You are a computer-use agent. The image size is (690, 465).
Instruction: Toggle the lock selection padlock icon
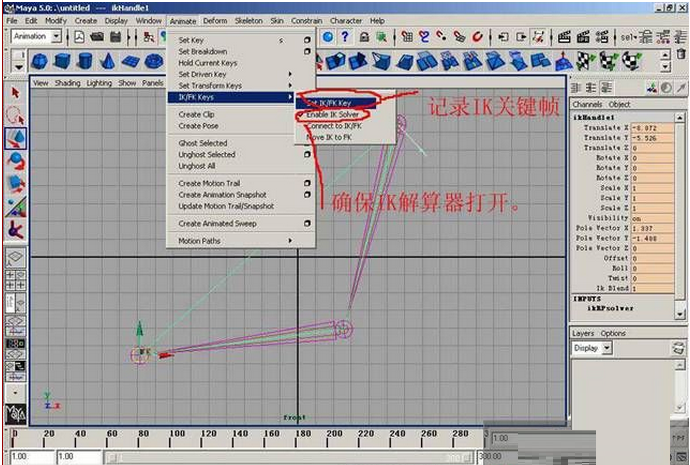coord(364,37)
